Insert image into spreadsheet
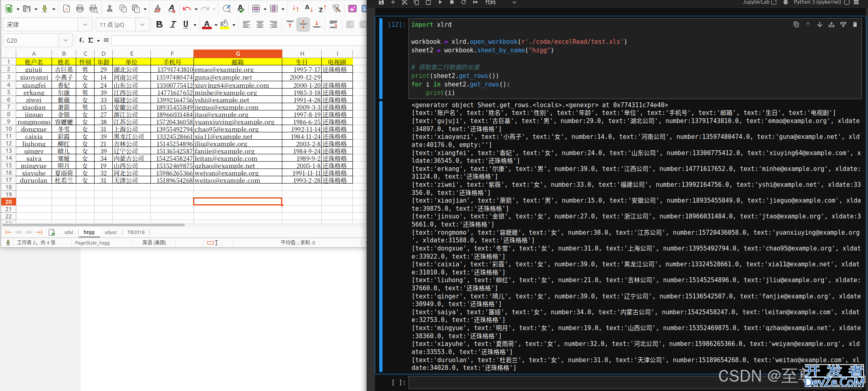Image resolution: width=868 pixels, height=391 pixels. (352, 9)
